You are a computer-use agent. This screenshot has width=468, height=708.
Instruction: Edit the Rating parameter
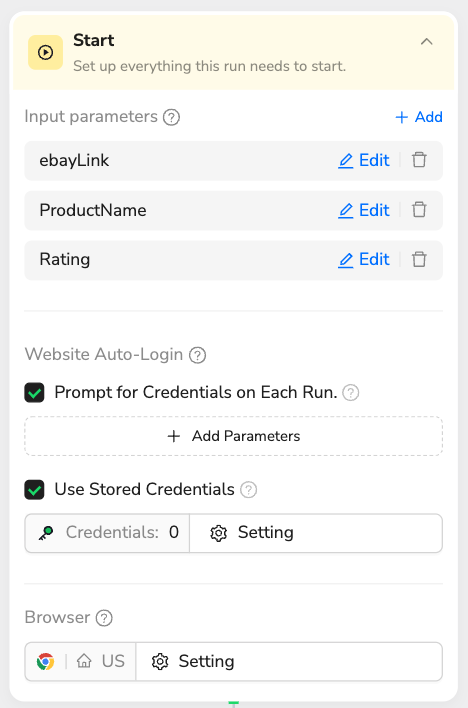[364, 260]
